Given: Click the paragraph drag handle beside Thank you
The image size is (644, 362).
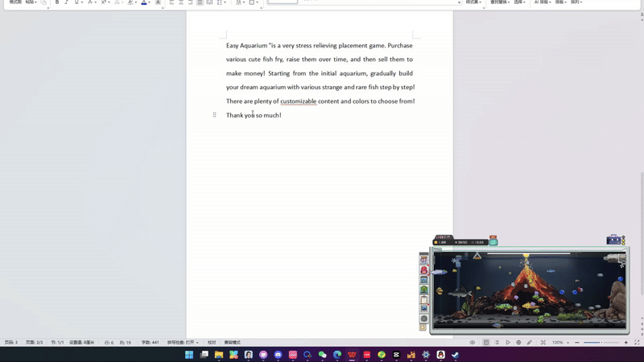Looking at the screenshot, I should pyautogui.click(x=214, y=115).
